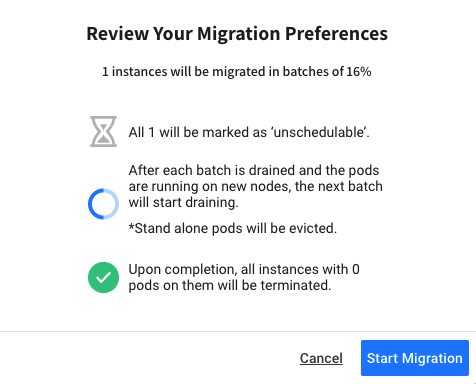476x384 pixels.
Task: Click the horizontal divider above the buttons
Action: click(238, 331)
